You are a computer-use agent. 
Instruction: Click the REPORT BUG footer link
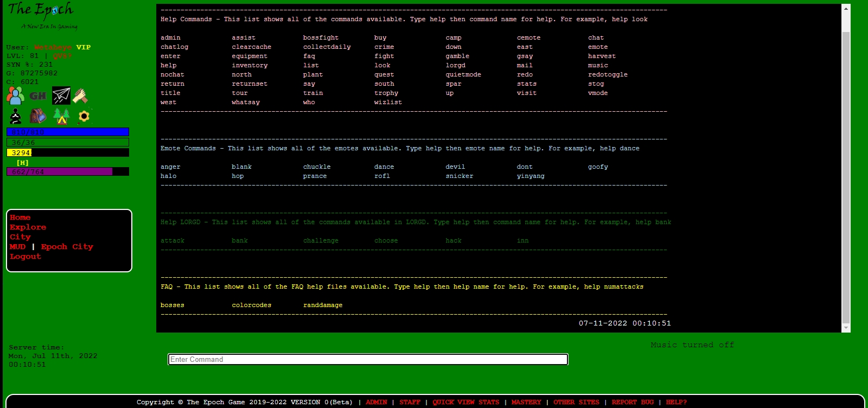[x=633, y=402]
